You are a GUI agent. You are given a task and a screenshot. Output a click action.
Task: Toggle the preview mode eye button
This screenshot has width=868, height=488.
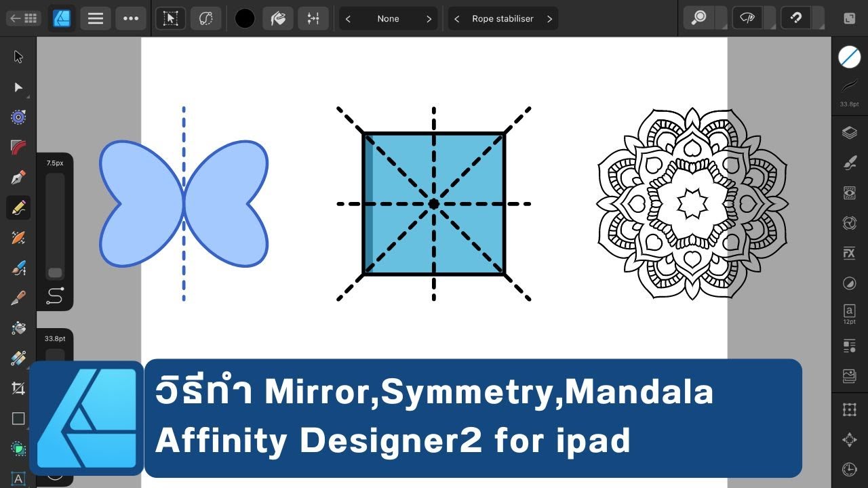748,18
